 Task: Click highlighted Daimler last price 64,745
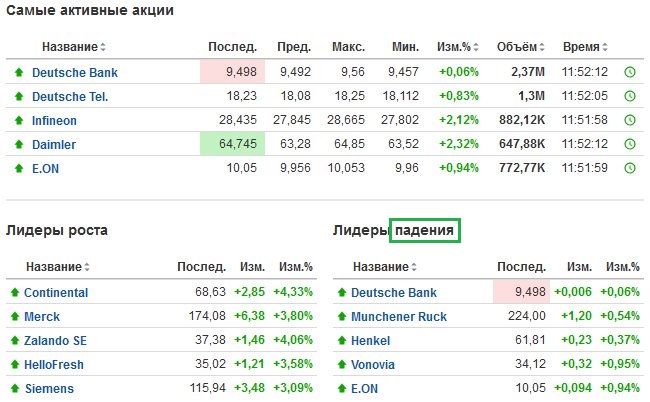pyautogui.click(x=233, y=144)
